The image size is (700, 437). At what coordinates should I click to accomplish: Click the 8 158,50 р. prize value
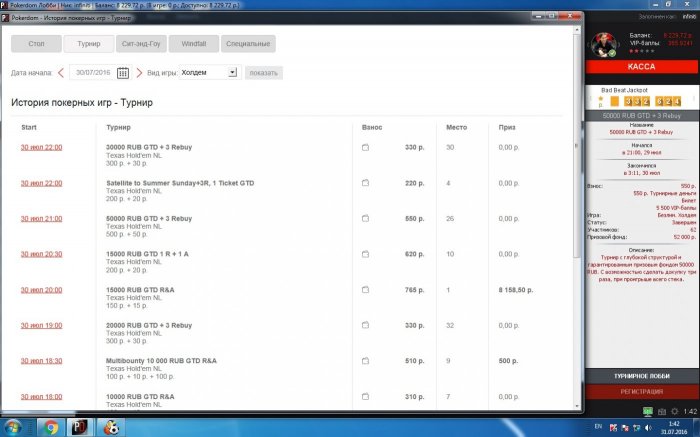516,290
